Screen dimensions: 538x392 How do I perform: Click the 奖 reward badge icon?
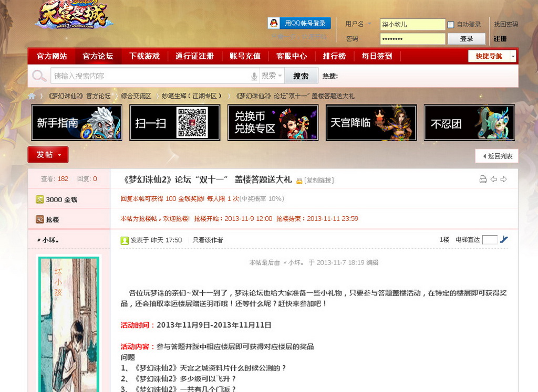pyautogui.click(x=40, y=199)
